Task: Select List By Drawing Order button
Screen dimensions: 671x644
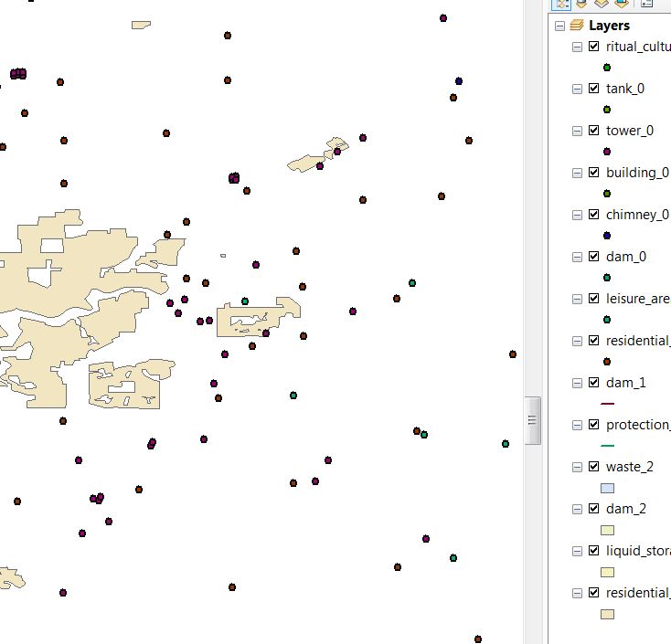Action: coord(561,4)
